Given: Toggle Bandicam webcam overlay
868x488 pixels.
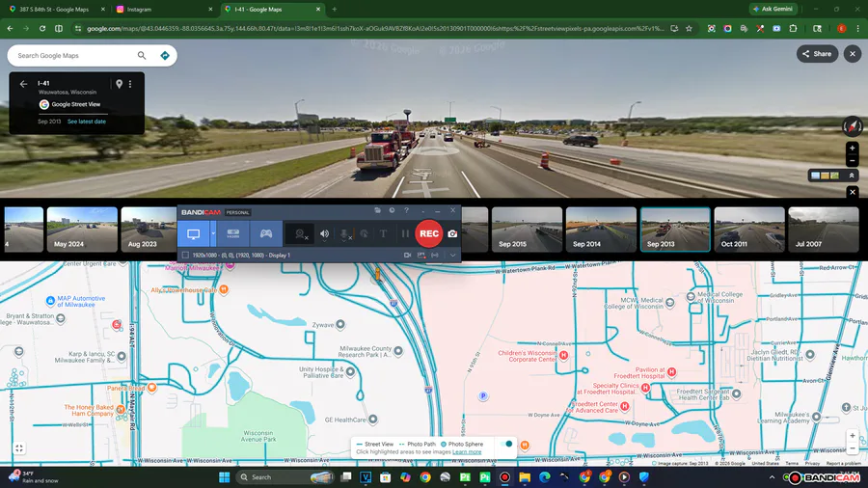Looking at the screenshot, I should (x=301, y=234).
